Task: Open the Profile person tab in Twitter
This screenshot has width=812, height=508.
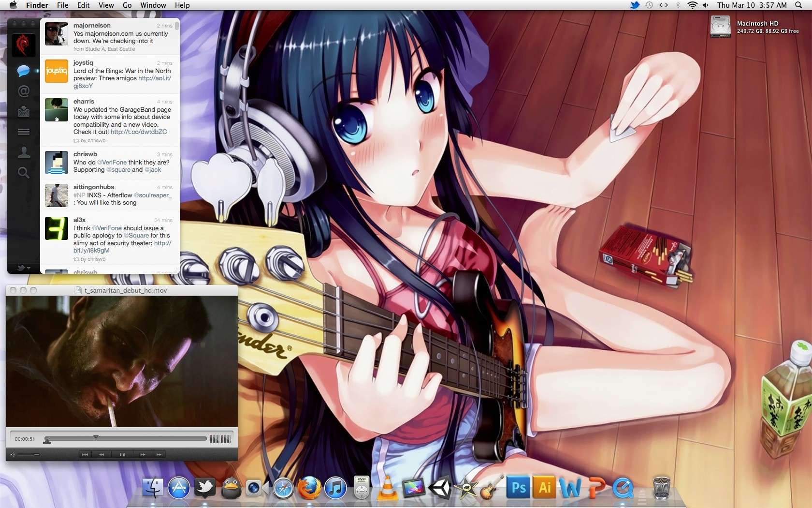Action: tap(23, 152)
